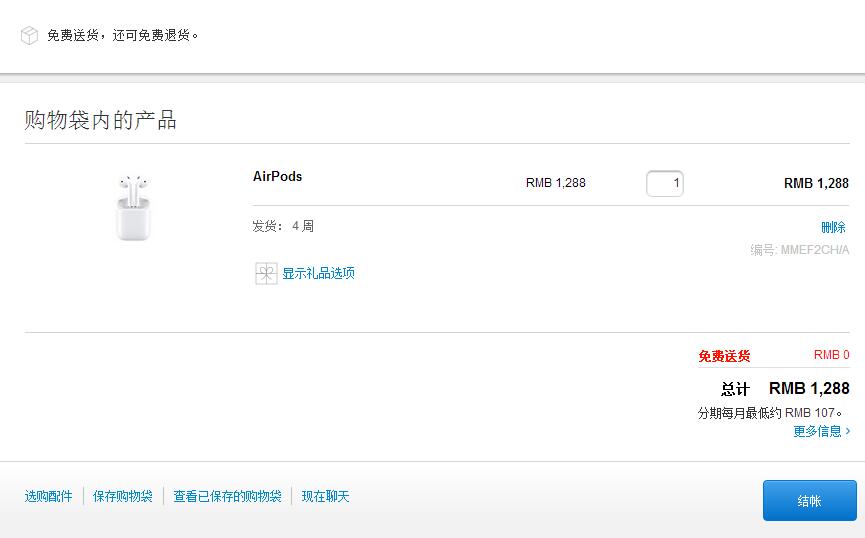
Task: Click the red RMB 0 shipping cost
Action: (x=831, y=355)
